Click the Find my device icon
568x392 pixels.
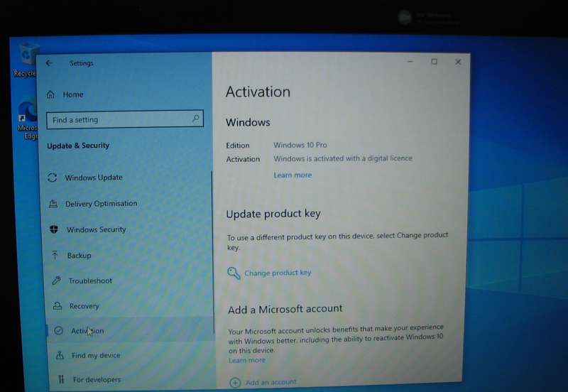pos(60,355)
